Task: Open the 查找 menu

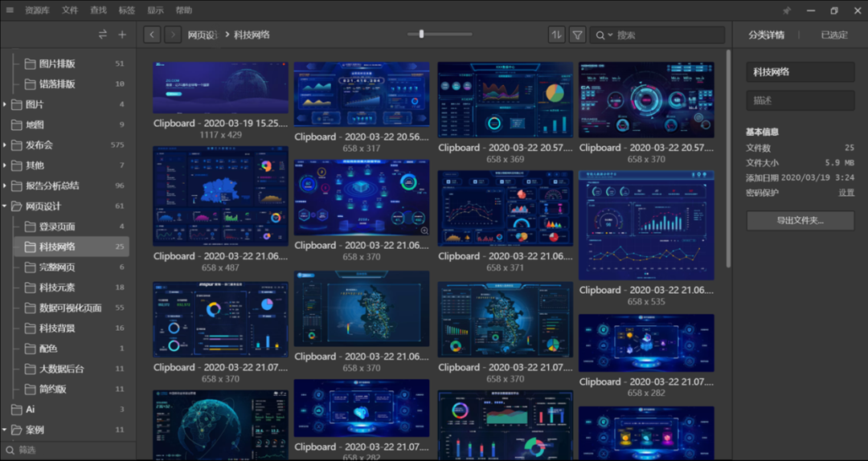Action: click(99, 10)
